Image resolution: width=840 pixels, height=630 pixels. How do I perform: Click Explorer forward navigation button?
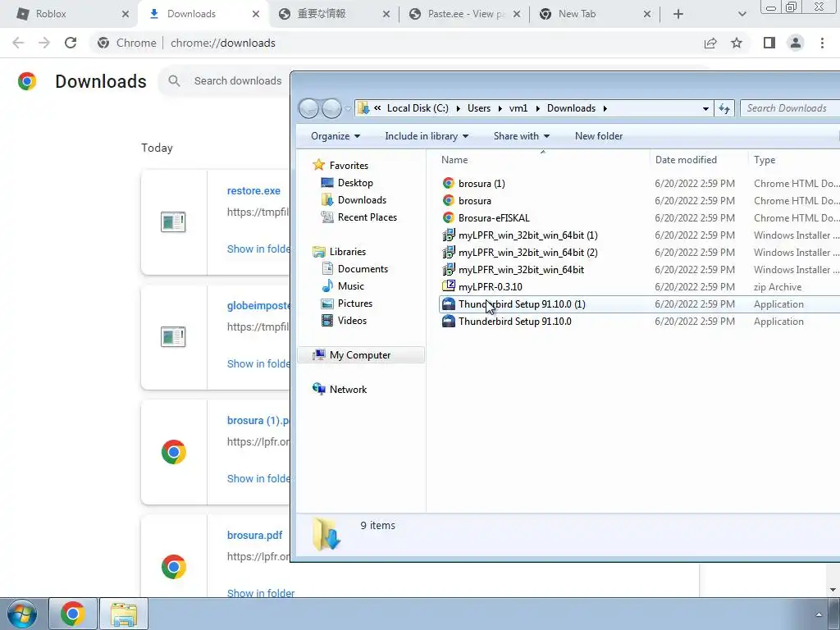pos(331,108)
